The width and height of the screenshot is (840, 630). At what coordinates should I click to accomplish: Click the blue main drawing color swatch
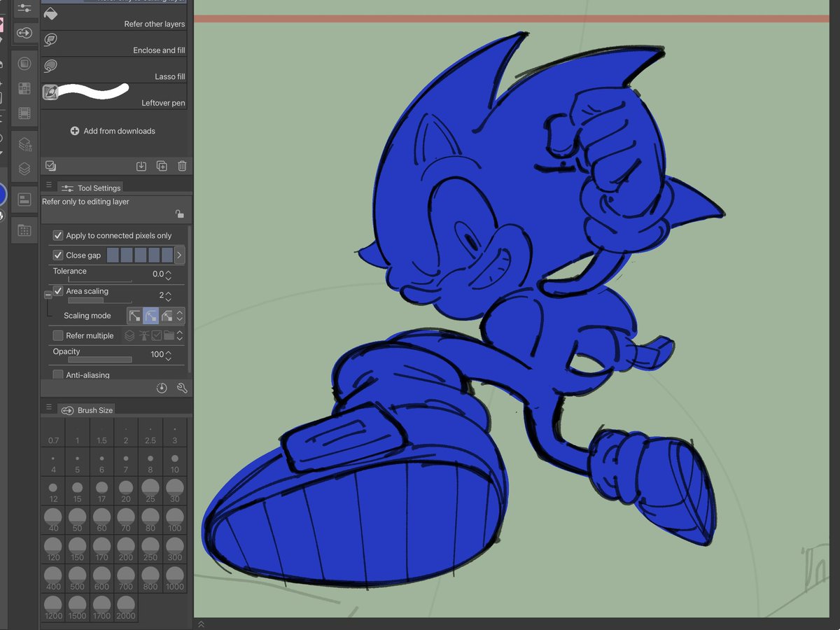[x=2, y=195]
